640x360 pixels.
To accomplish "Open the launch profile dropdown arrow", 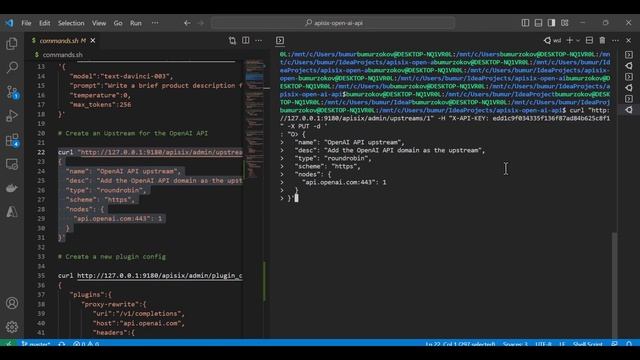I will [x=578, y=40].
